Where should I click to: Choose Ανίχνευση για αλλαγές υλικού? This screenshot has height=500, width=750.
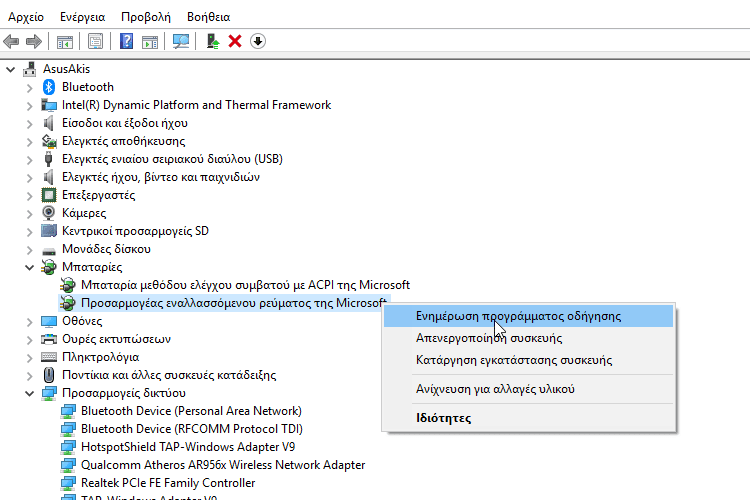tap(529, 389)
